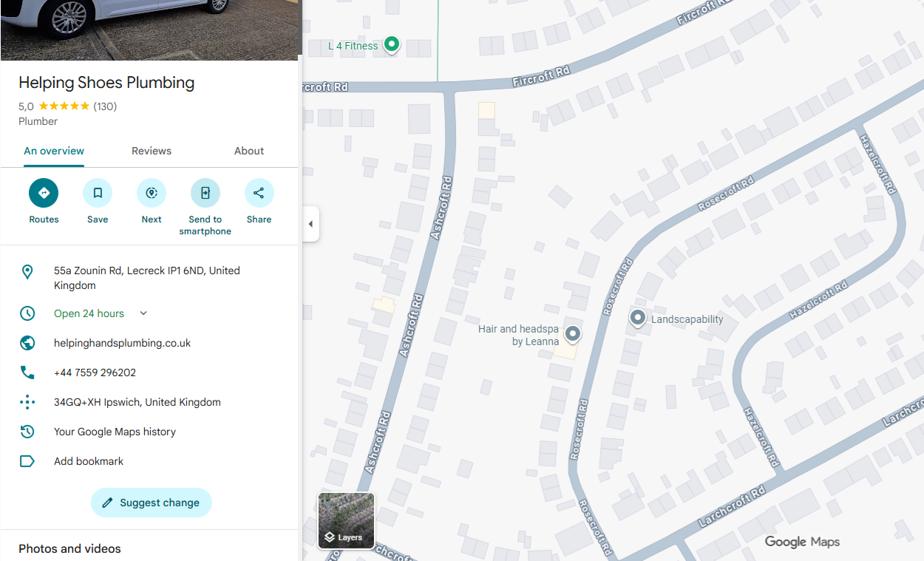
Task: Send place to smartphone icon
Action: [x=205, y=193]
